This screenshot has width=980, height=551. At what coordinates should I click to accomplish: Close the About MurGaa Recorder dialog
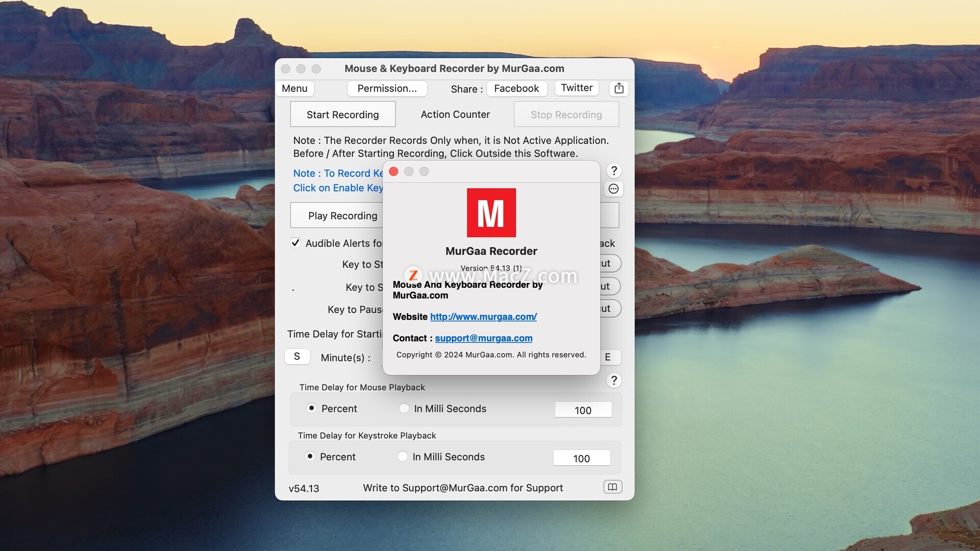click(394, 171)
